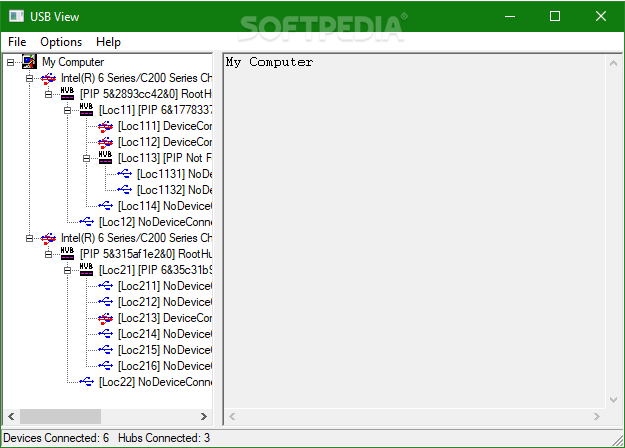625x448 pixels.
Task: Open the Options menu
Action: 61,42
